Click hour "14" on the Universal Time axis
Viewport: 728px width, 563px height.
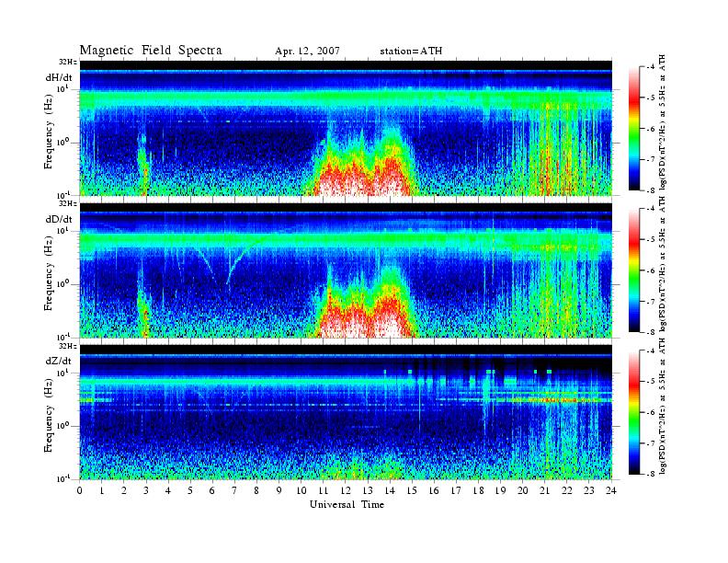click(x=390, y=490)
